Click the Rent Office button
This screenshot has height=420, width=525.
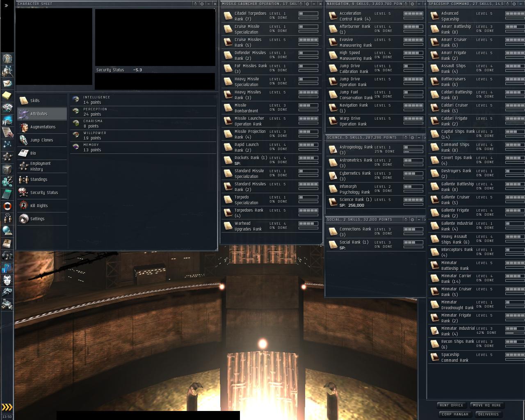(x=452, y=405)
